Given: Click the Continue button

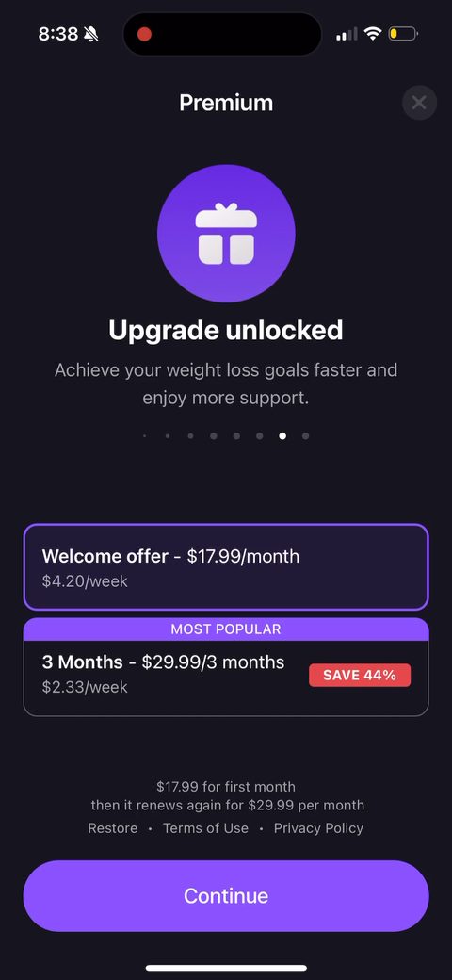Looking at the screenshot, I should [226, 895].
